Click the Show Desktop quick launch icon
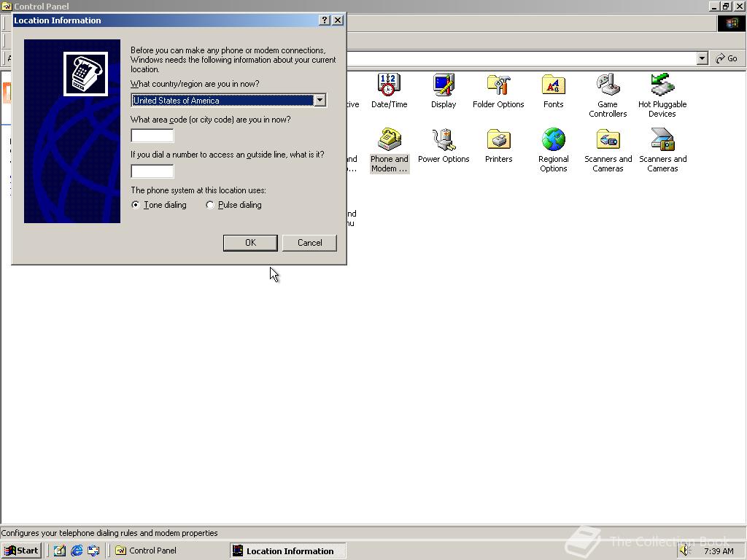747x560 pixels. coord(60,551)
